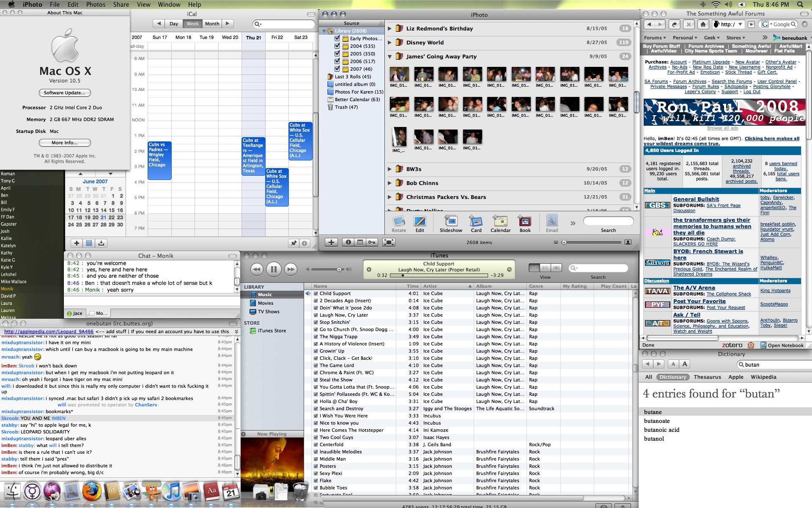Click Software Update button in About This Mac
The width and height of the screenshot is (812, 508).
[65, 93]
